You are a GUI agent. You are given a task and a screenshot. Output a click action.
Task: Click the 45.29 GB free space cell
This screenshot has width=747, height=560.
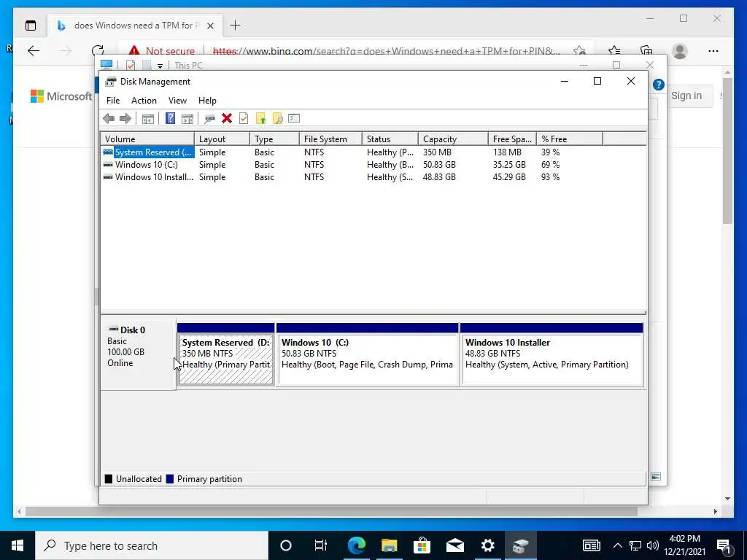(509, 177)
